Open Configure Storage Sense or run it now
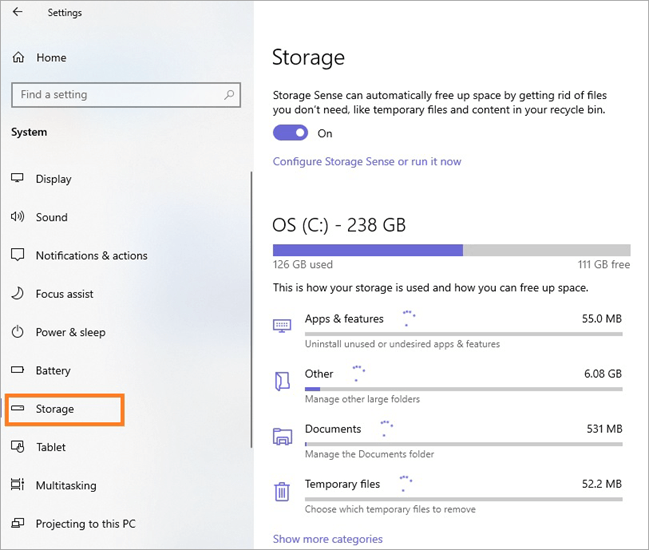649x550 pixels. (367, 161)
